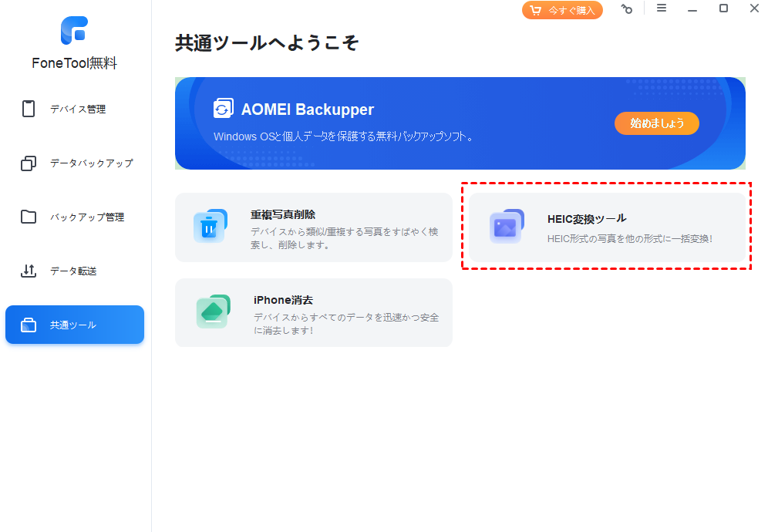Click the eraser icon for iPhone消去

point(213,311)
